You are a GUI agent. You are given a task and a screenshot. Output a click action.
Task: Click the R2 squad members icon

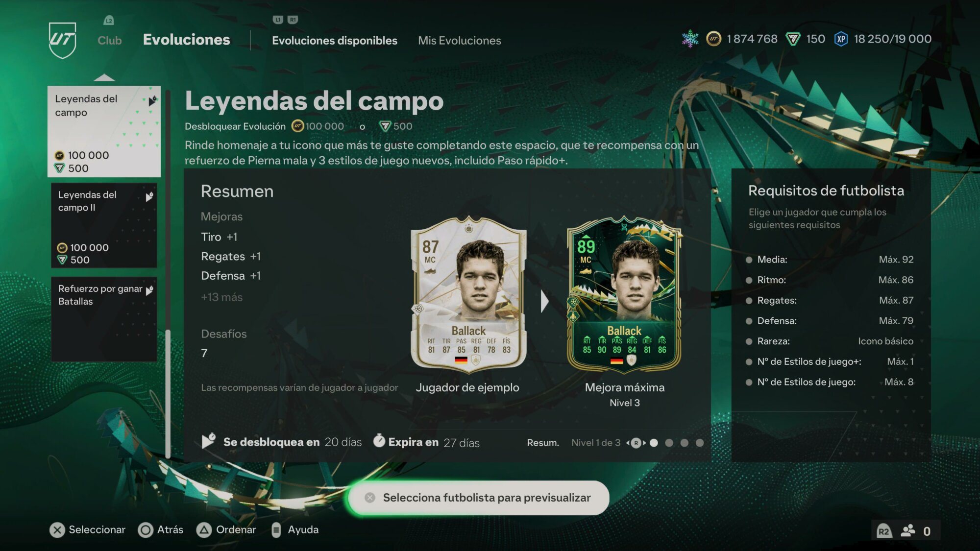tap(907, 531)
